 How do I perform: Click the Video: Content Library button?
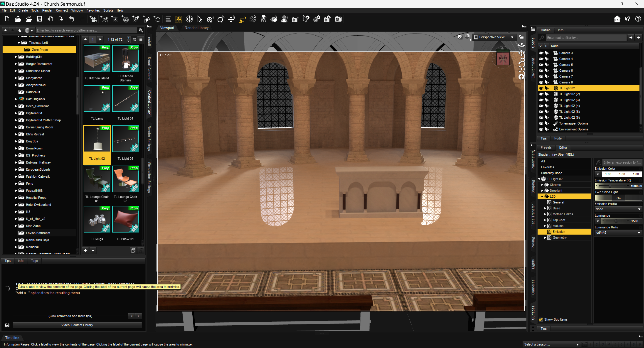pyautogui.click(x=77, y=325)
